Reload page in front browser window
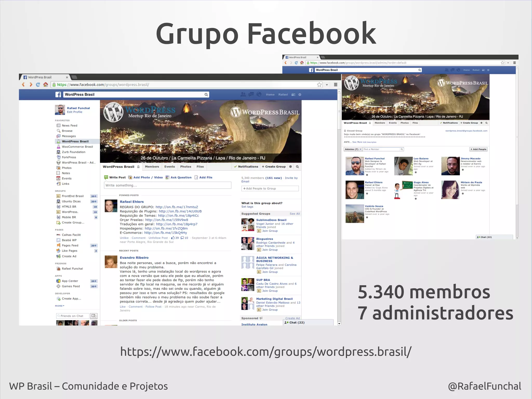This screenshot has width=532, height=399. click(38, 84)
